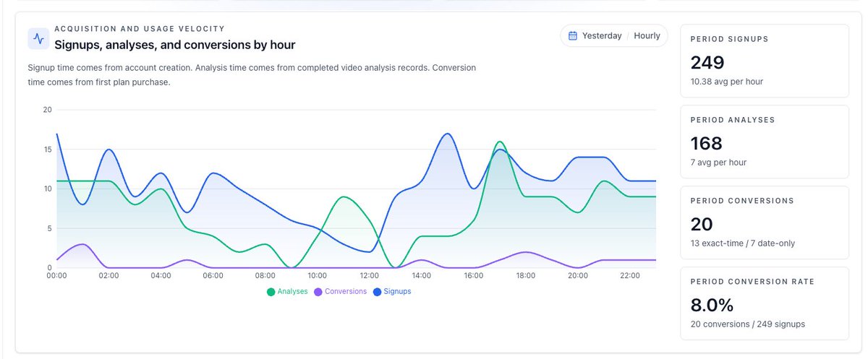The image size is (868, 359).
Task: Toggle the Conversions legend series
Action: point(340,292)
